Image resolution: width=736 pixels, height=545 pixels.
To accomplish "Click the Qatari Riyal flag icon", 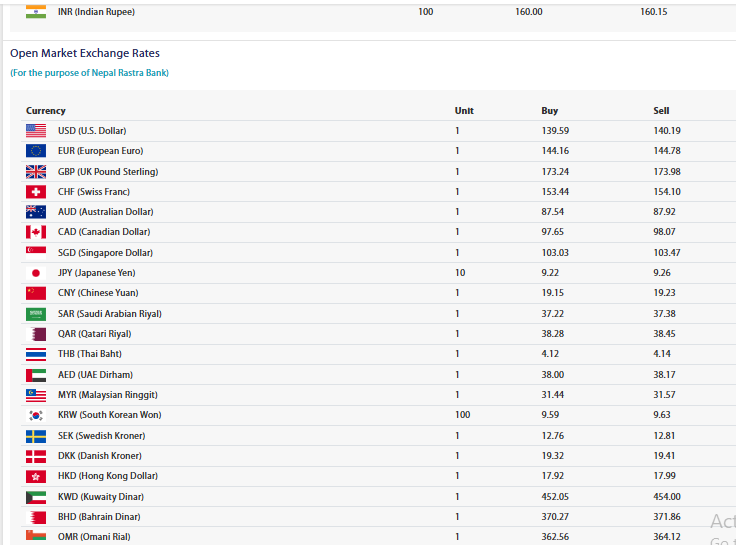I will (x=36, y=334).
